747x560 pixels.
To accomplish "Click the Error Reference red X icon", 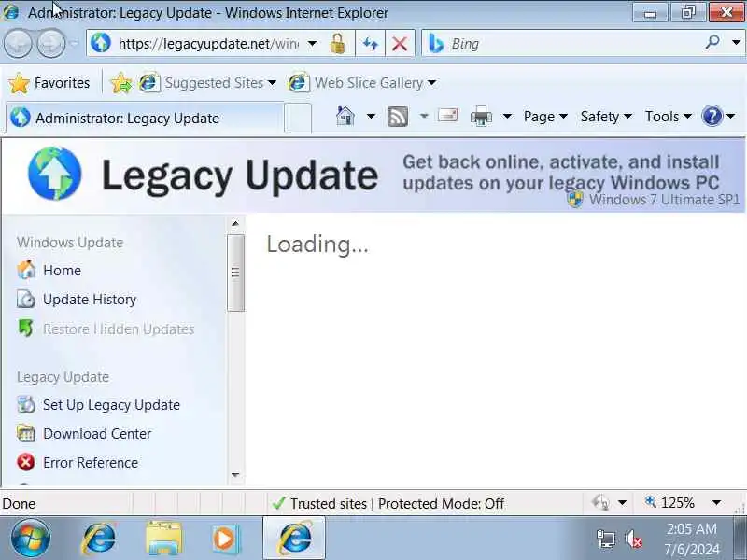I will click(26, 462).
